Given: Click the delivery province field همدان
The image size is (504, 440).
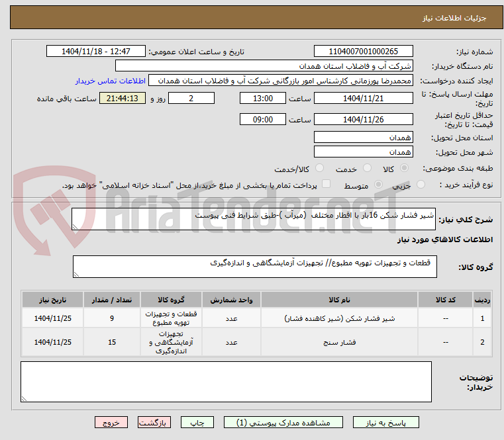Looking at the screenshot, I should pyautogui.click(x=363, y=137).
